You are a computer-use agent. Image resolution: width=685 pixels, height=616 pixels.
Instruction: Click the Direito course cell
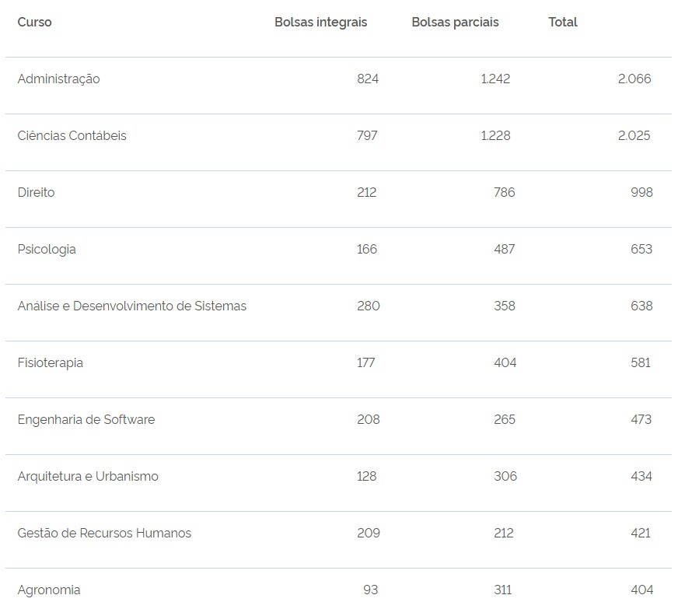(36, 193)
